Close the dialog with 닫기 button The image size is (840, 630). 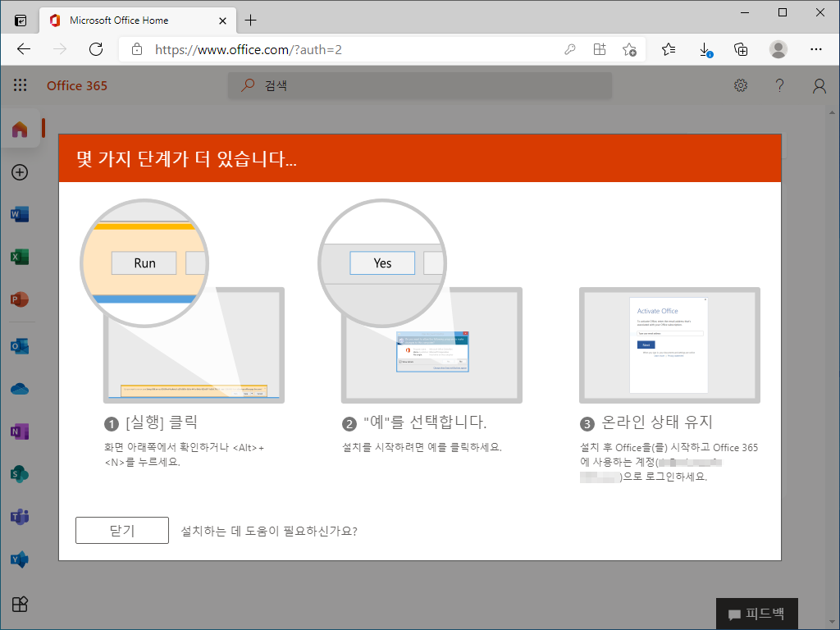122,531
